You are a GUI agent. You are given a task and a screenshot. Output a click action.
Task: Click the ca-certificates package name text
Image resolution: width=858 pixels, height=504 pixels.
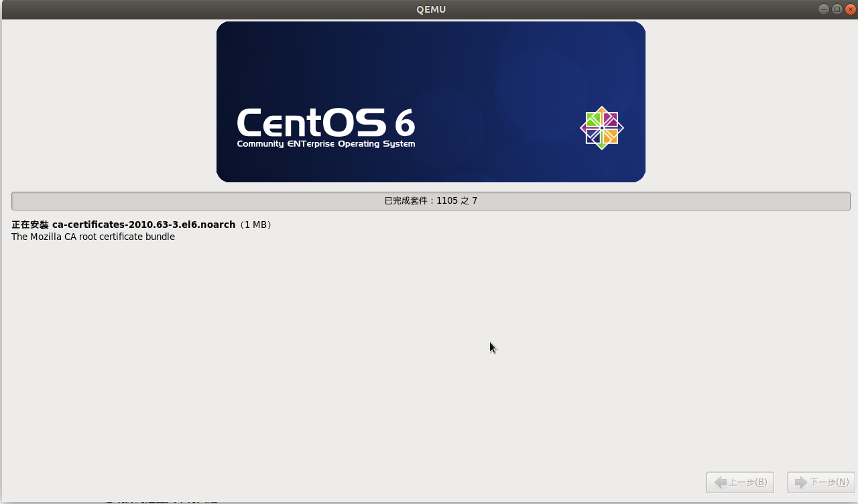coord(143,225)
